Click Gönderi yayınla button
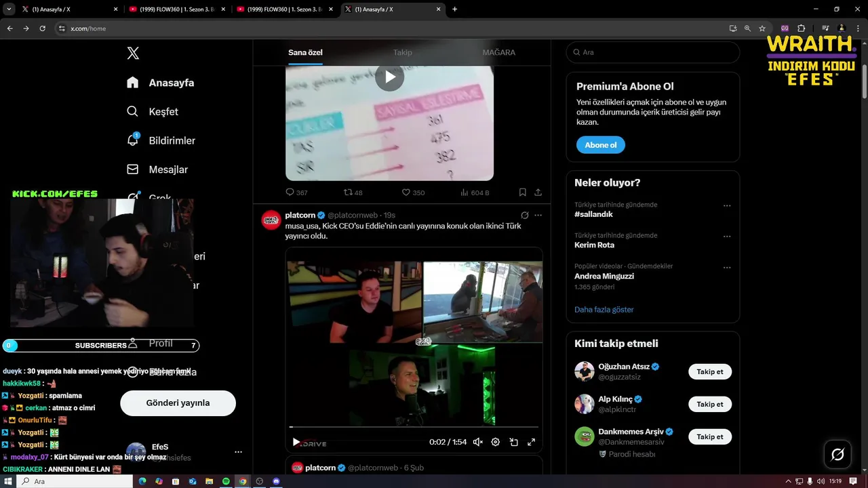This screenshot has width=868, height=488. tap(178, 403)
